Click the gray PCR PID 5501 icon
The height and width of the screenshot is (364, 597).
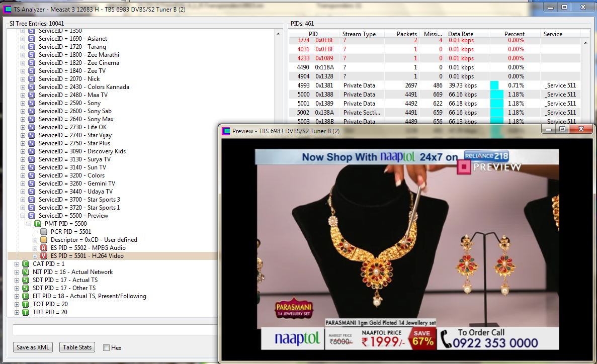coord(44,231)
